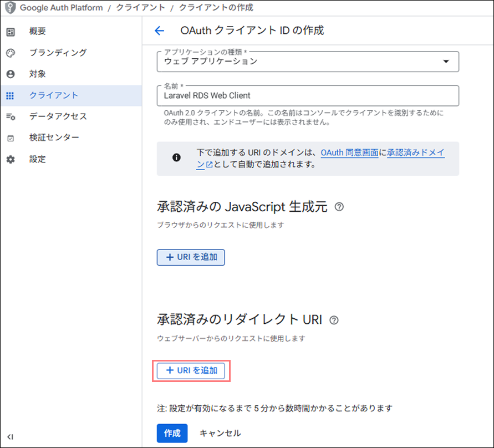The height and width of the screenshot is (448, 494).
Task: Click the 概要 dashboard icon in sidebar
Action: point(10,32)
